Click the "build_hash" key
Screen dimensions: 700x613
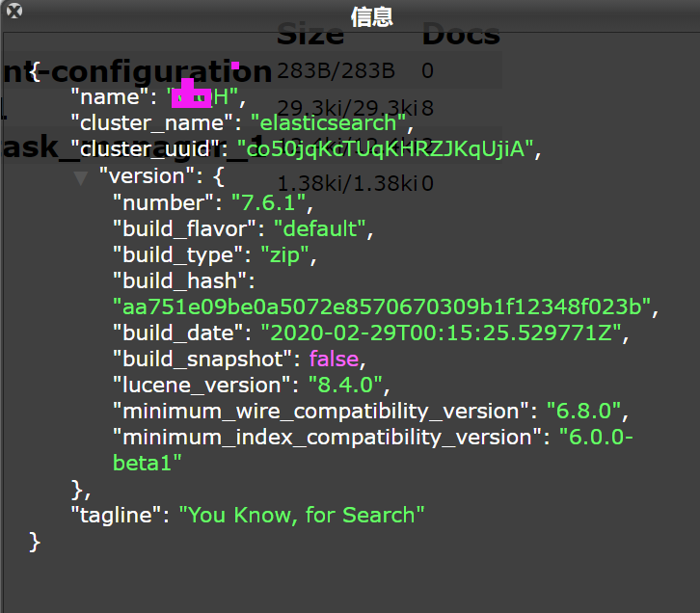click(x=180, y=281)
